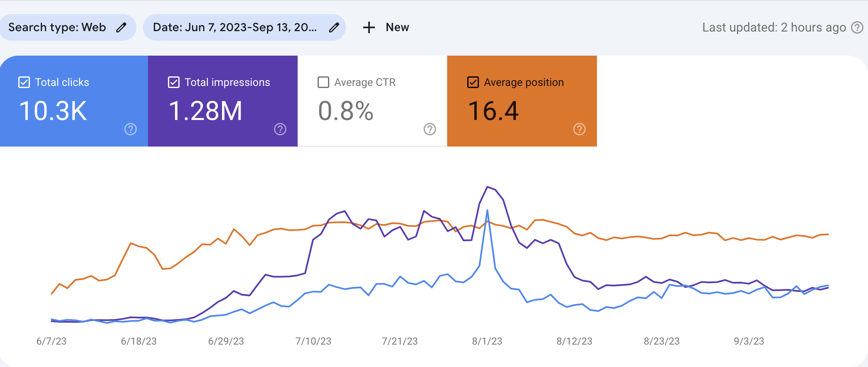Open help icon in Total impressions card
The image size is (868, 367).
pos(280,130)
